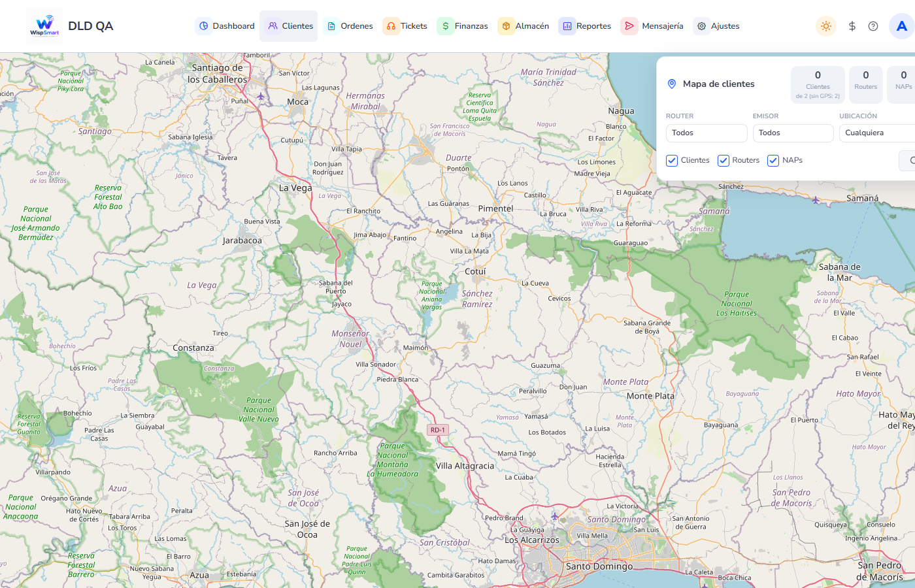Expand the Router filter dropdown
Screen dimensions: 915x588
tap(707, 133)
